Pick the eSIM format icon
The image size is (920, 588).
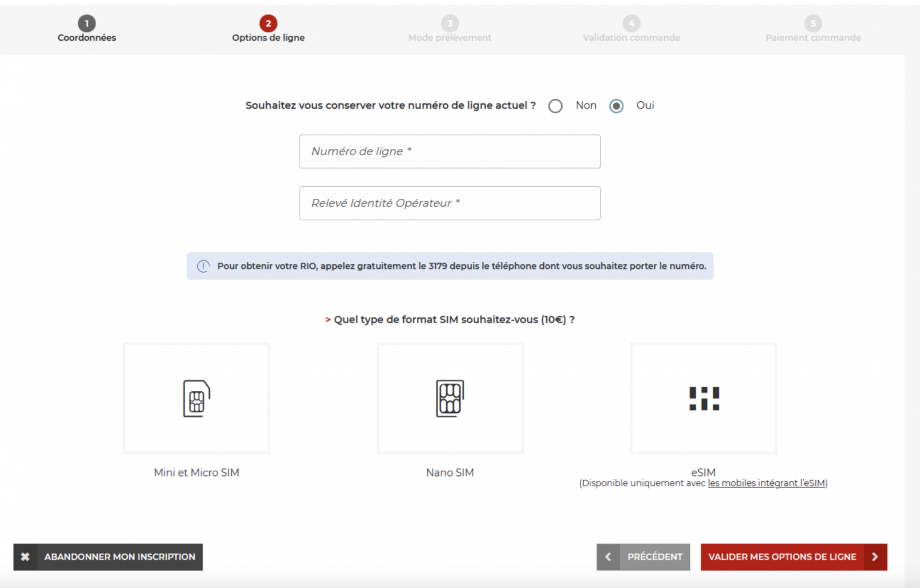(x=703, y=398)
